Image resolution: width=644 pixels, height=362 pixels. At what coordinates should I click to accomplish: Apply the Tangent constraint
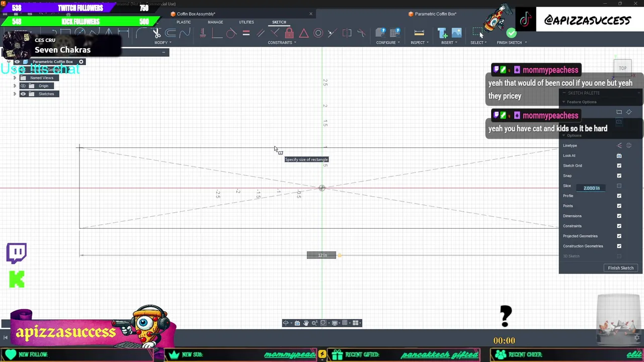[x=231, y=34]
